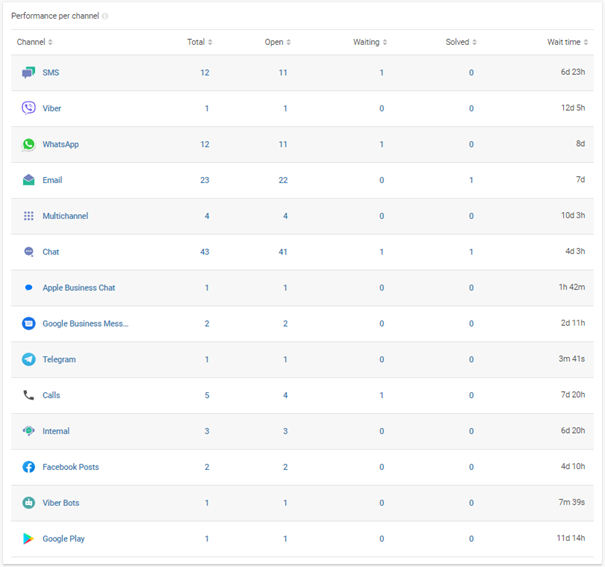Click the Viber channel icon
Viewport: 605px width, 567px height.
tap(28, 108)
